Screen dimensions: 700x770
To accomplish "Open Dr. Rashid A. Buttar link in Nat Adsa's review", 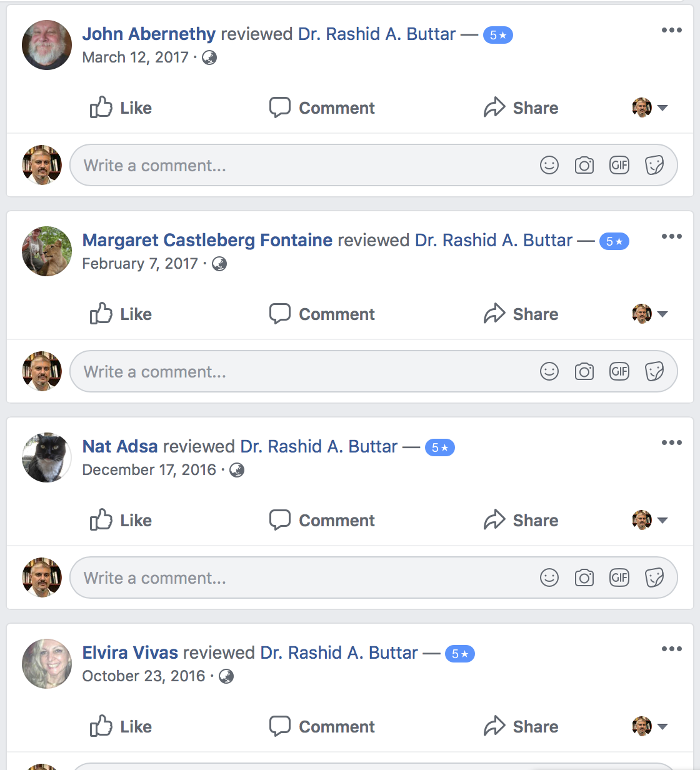I will click(x=319, y=446).
